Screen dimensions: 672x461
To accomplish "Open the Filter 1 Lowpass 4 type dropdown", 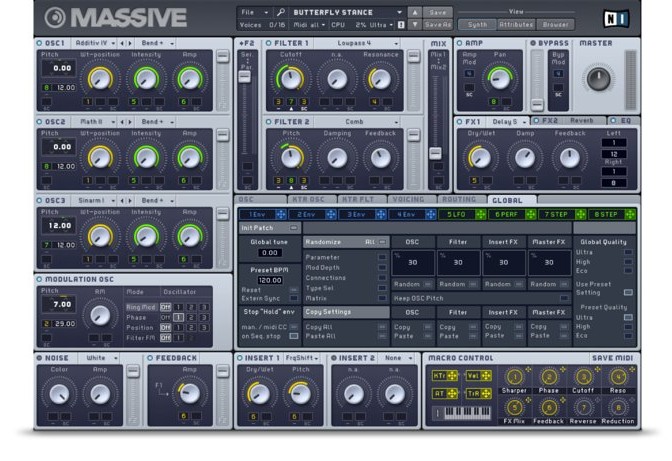I will coord(357,43).
